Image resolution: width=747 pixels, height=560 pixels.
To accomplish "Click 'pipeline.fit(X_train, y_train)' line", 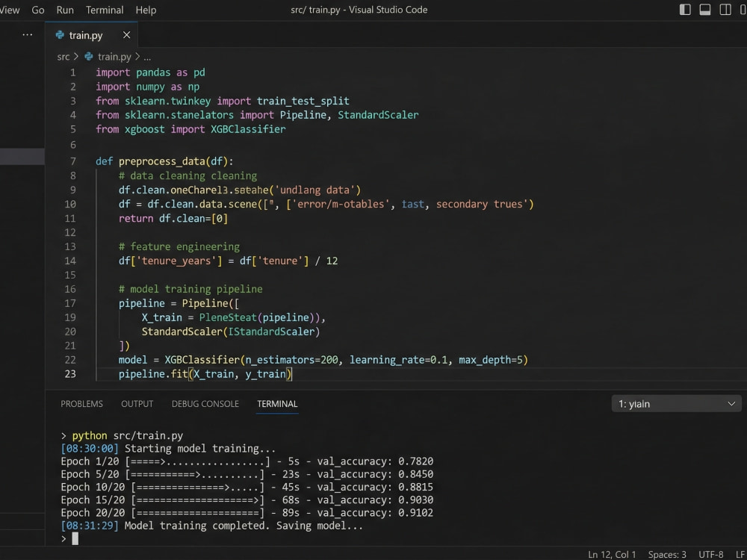I will point(205,374).
